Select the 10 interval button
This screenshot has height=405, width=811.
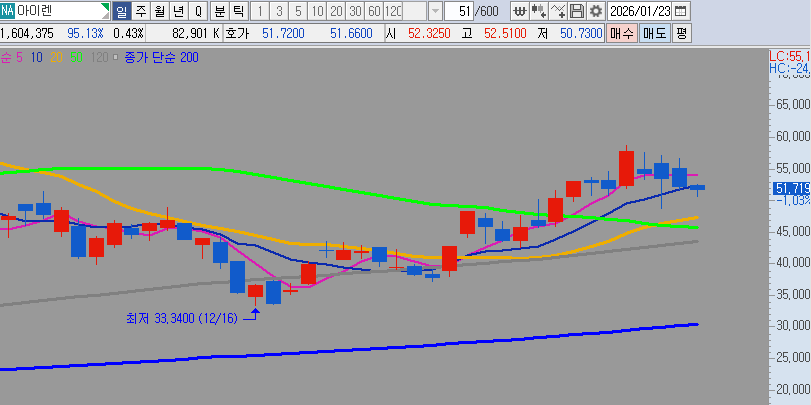318,10
